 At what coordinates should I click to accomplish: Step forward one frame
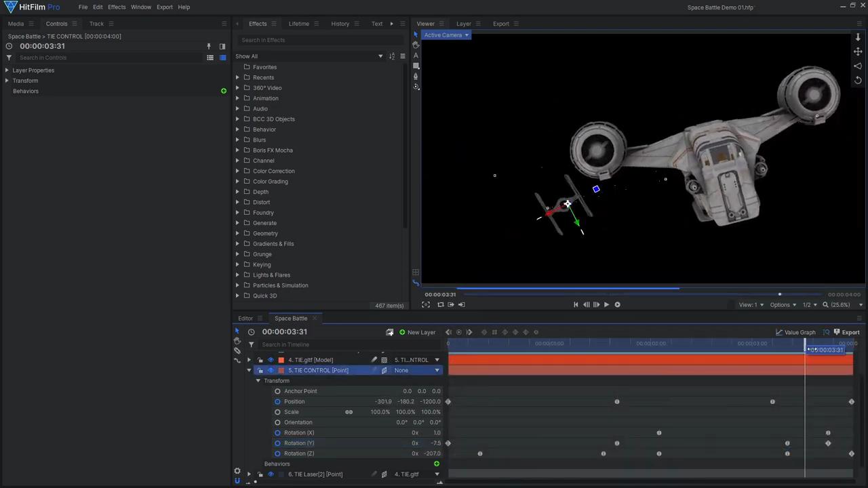596,305
